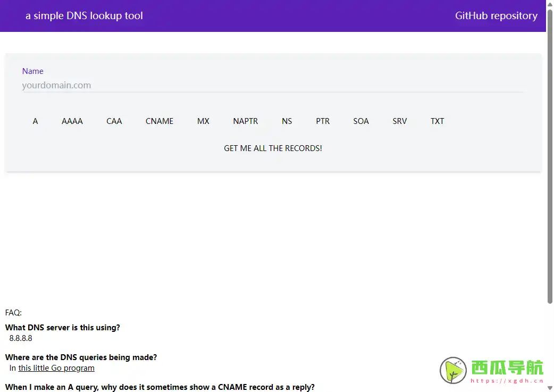Click the 'a simple DNS lookup tool' title
This screenshot has height=392, width=554.
[x=84, y=15]
